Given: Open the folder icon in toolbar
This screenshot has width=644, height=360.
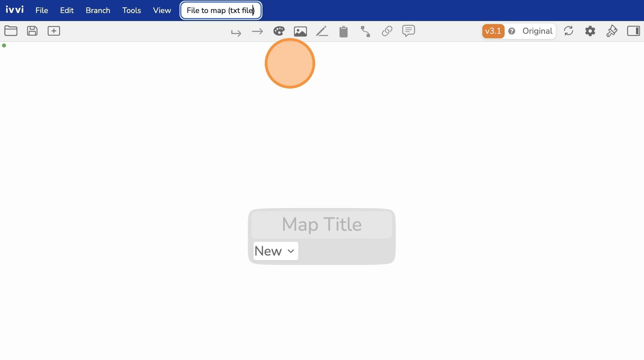Looking at the screenshot, I should pos(11,31).
